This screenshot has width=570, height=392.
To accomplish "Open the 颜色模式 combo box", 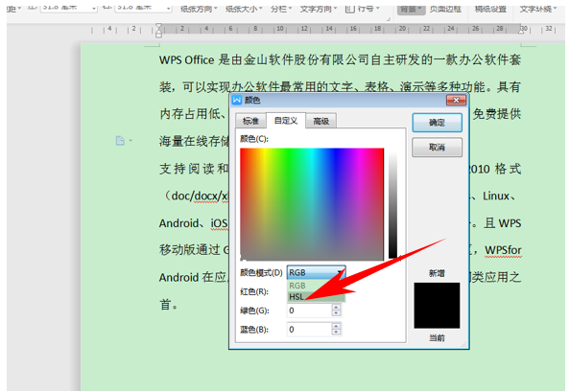I will [316, 272].
